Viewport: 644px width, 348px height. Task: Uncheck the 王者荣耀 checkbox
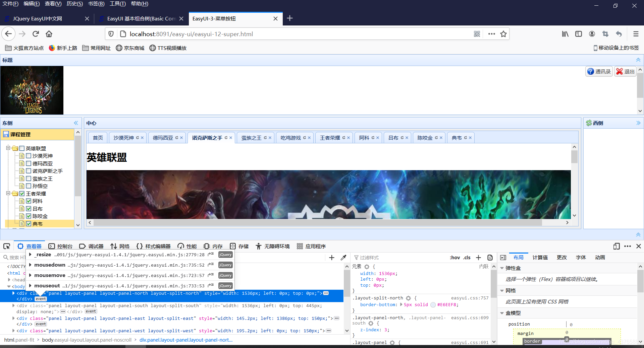(22, 194)
